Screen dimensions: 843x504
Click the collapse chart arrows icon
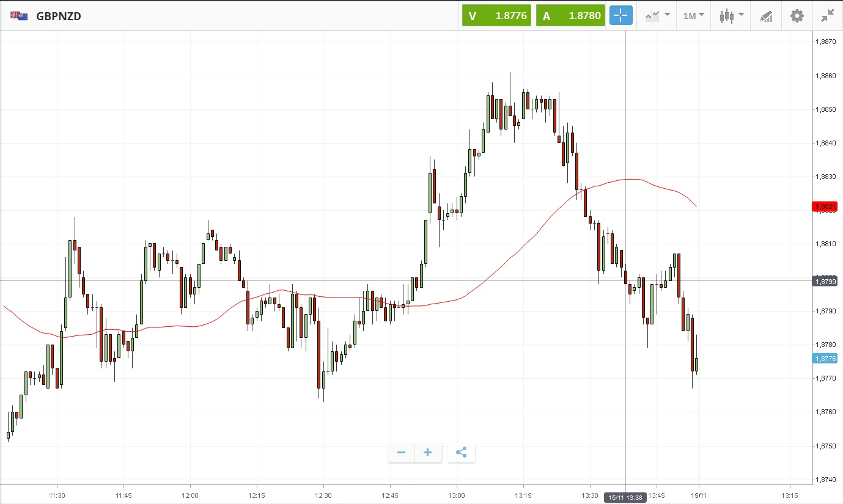tap(828, 16)
